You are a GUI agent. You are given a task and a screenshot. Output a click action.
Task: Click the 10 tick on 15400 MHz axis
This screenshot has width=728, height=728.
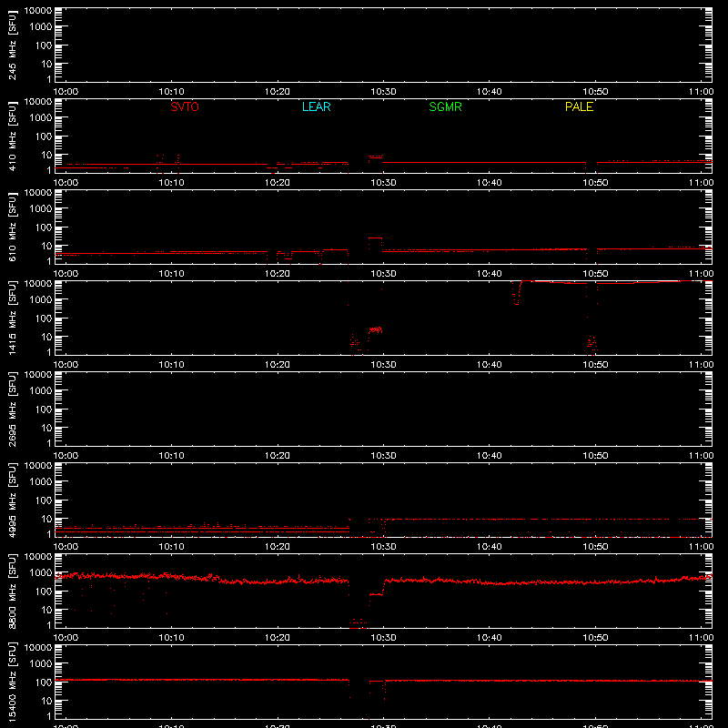pyautogui.click(x=46, y=701)
